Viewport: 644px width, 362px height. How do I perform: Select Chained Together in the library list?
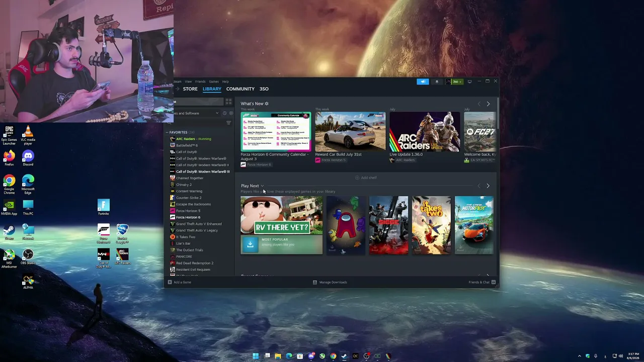tap(200, 178)
